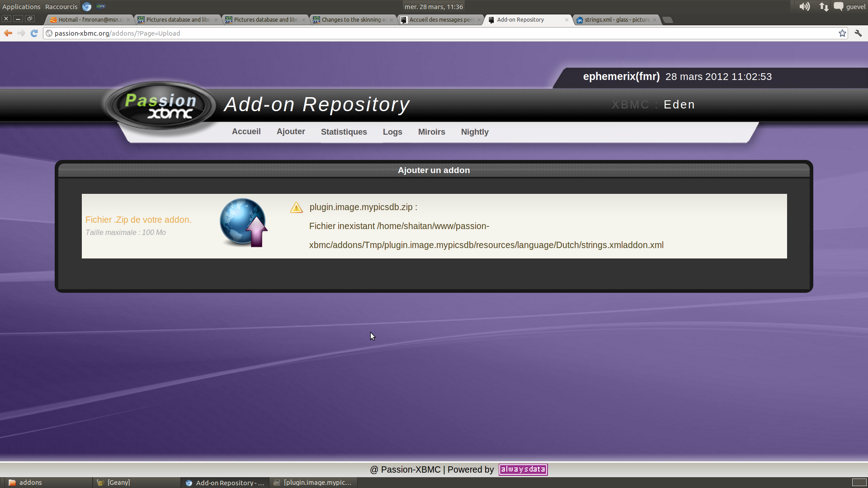The height and width of the screenshot is (488, 868).
Task: Click the date and time clock
Action: [x=434, y=6]
